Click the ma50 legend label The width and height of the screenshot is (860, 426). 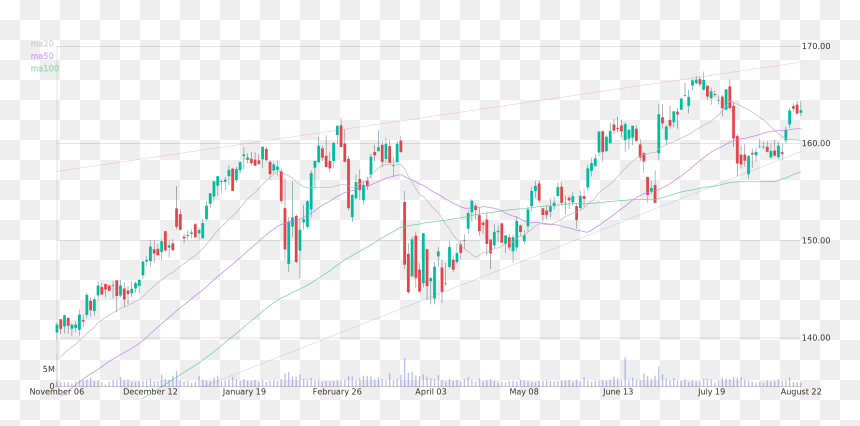pos(42,56)
